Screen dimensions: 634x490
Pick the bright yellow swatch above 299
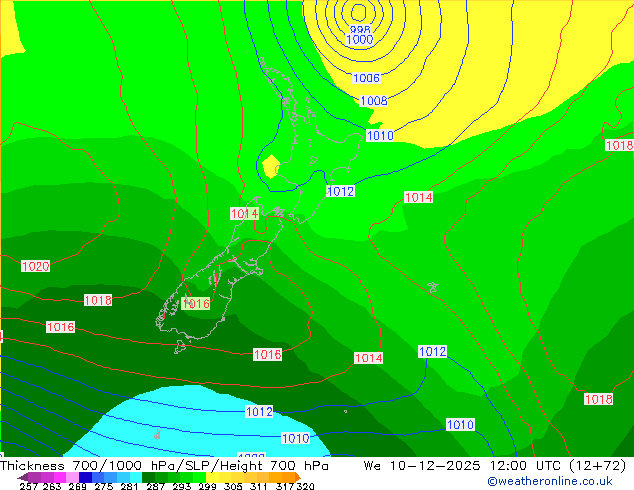(x=212, y=477)
